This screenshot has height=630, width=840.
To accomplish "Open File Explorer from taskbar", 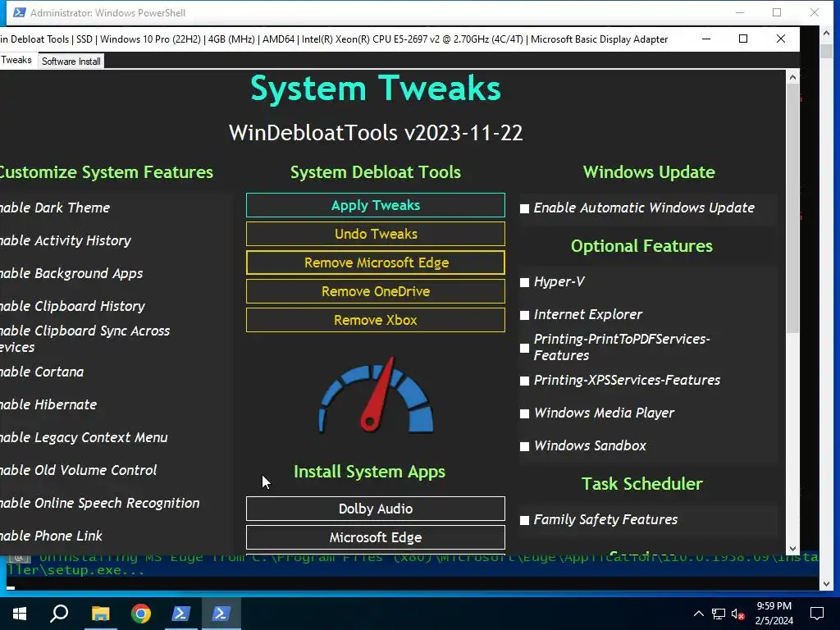I will [x=100, y=614].
